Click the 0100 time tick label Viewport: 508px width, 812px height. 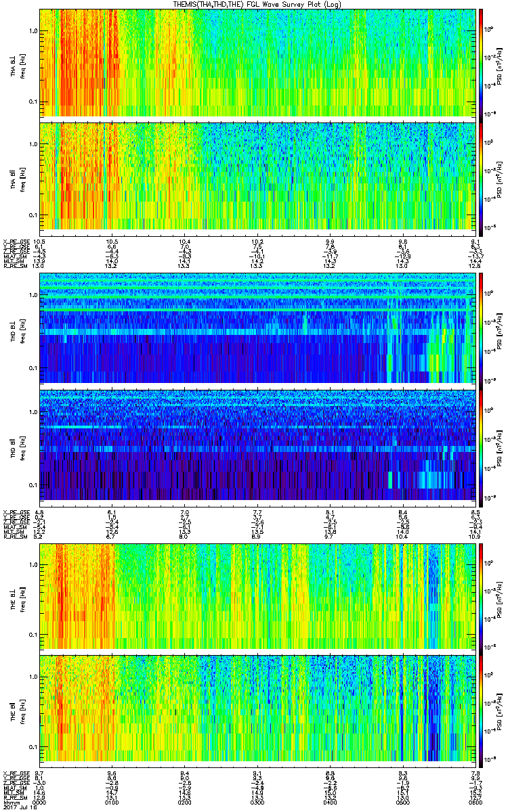tap(112, 803)
